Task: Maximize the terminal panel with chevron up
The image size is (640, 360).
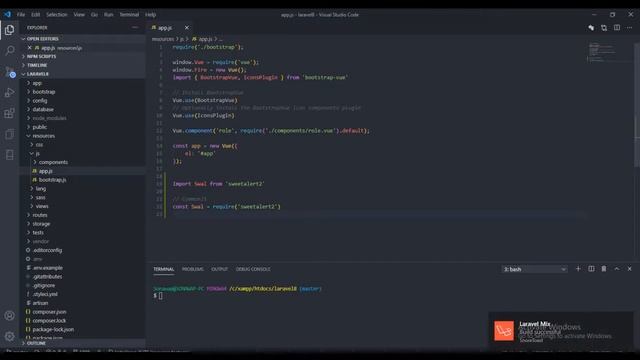Action: pyautogui.click(x=617, y=269)
